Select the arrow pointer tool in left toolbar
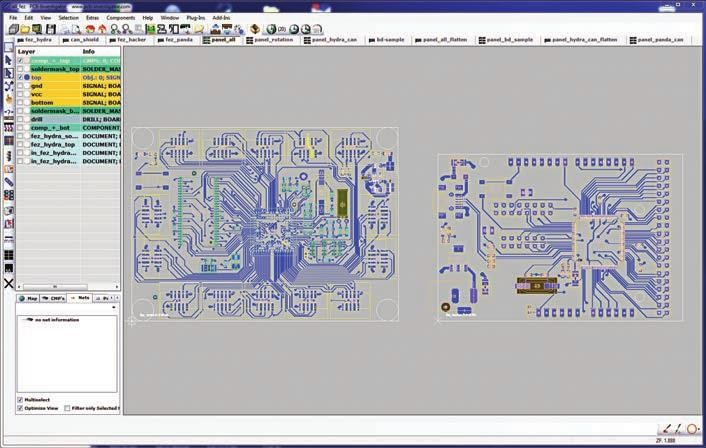 (x=9, y=60)
